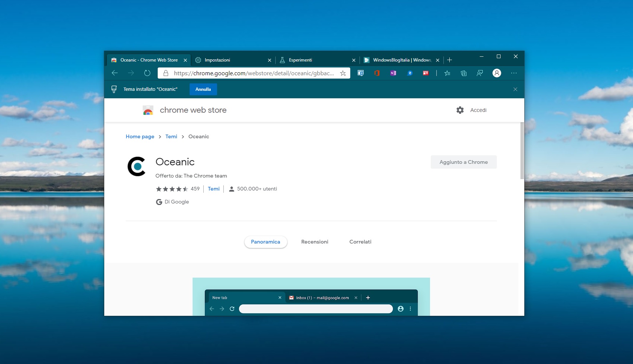Click the Oceanic theme preview image
The image size is (633, 364).
(311, 297)
